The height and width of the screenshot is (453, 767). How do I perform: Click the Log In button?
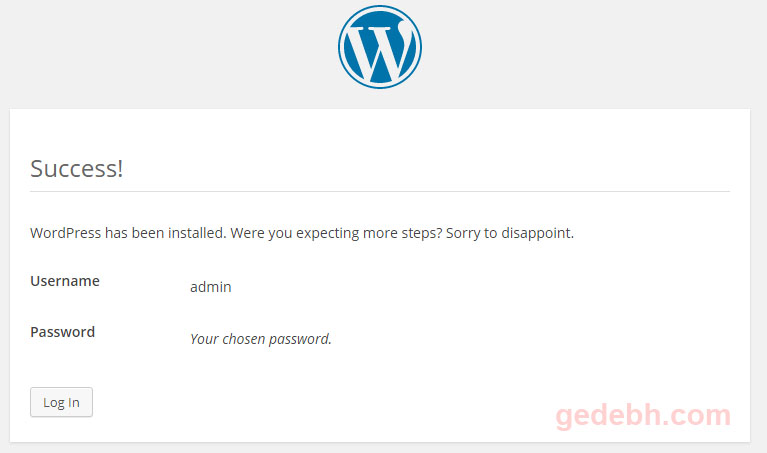pos(61,402)
